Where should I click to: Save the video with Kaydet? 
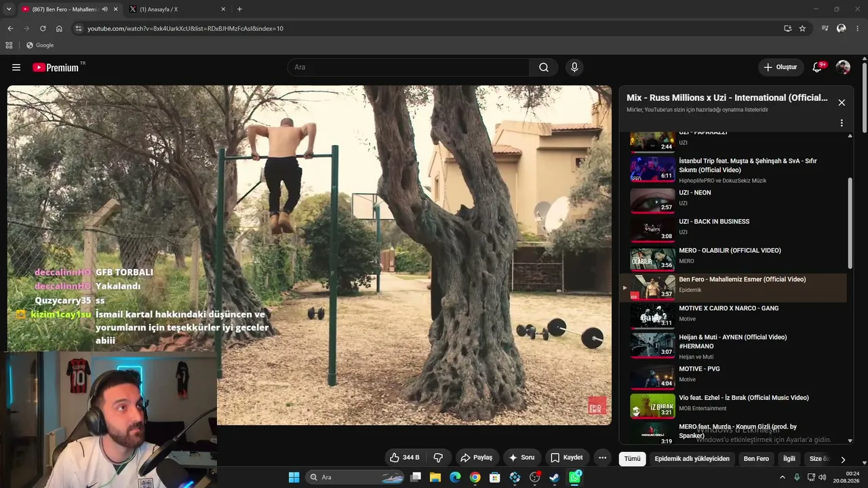coord(566,457)
